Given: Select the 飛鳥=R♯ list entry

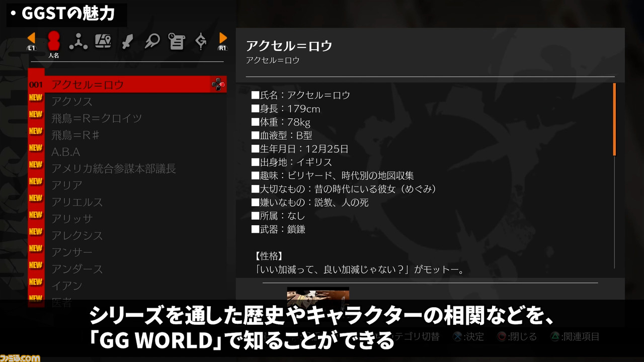Looking at the screenshot, I should click(76, 135).
